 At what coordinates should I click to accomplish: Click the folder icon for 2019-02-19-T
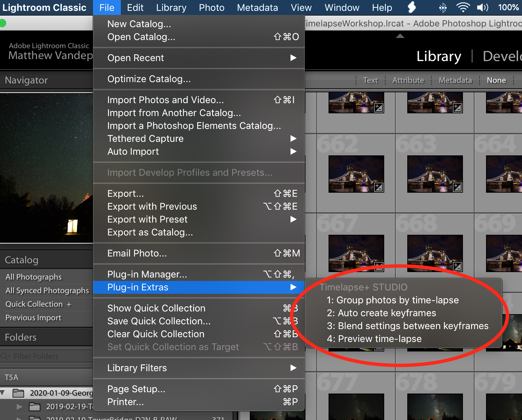(x=35, y=406)
